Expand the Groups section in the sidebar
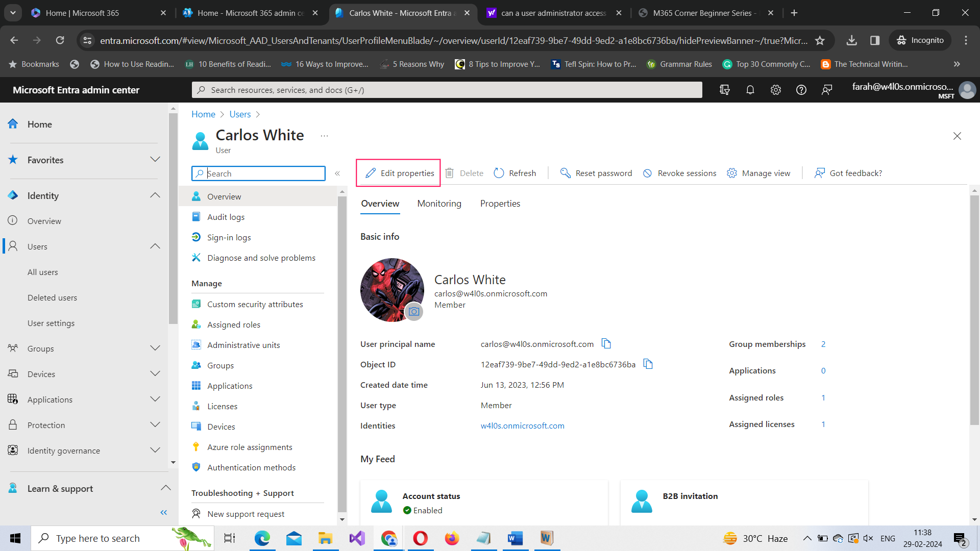The width and height of the screenshot is (980, 551). pos(155,348)
